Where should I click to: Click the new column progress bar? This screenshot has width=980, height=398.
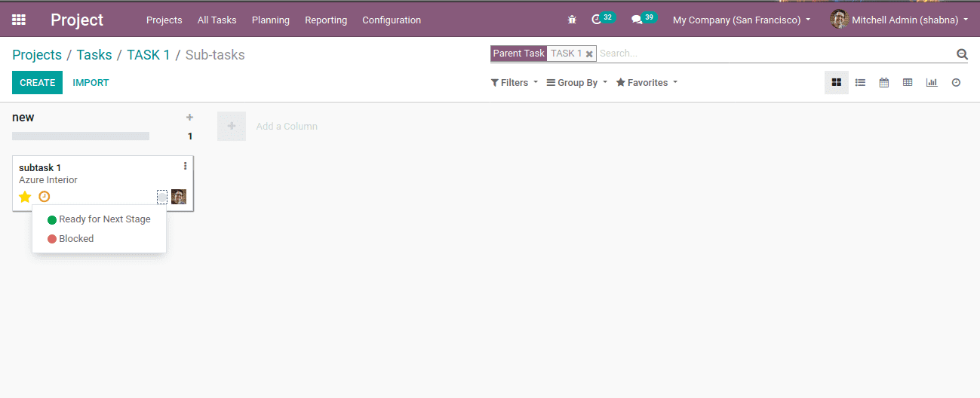(81, 136)
